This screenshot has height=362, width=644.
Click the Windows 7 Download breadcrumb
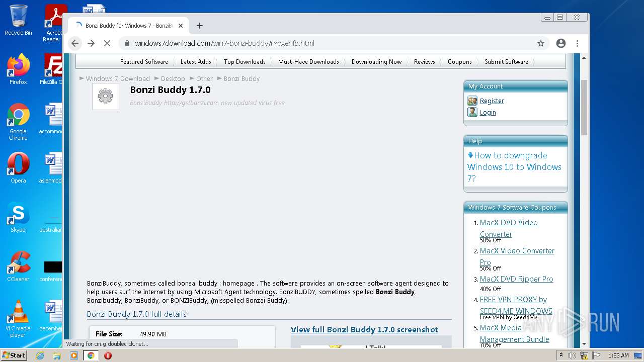click(118, 79)
